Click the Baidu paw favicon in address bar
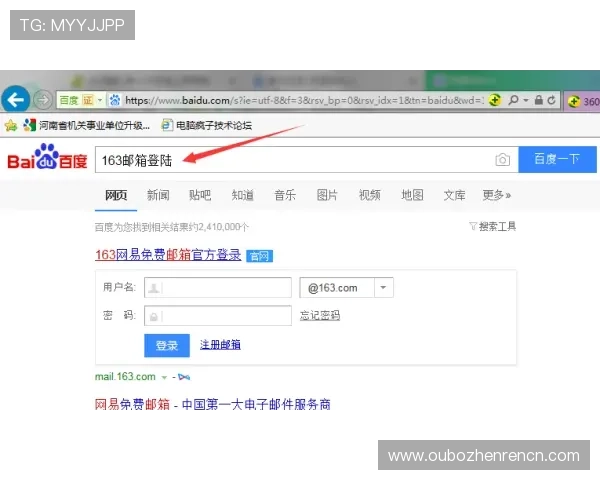 coord(114,101)
